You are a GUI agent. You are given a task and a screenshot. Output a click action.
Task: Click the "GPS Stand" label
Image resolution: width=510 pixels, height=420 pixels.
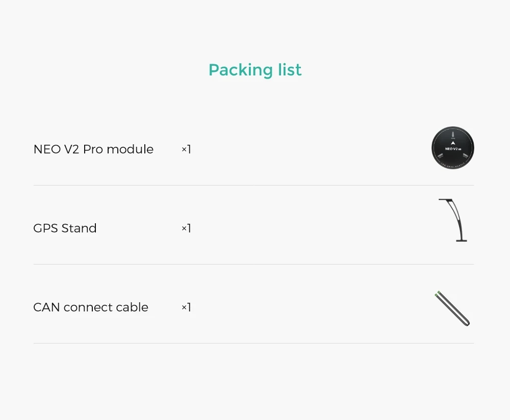65,228
